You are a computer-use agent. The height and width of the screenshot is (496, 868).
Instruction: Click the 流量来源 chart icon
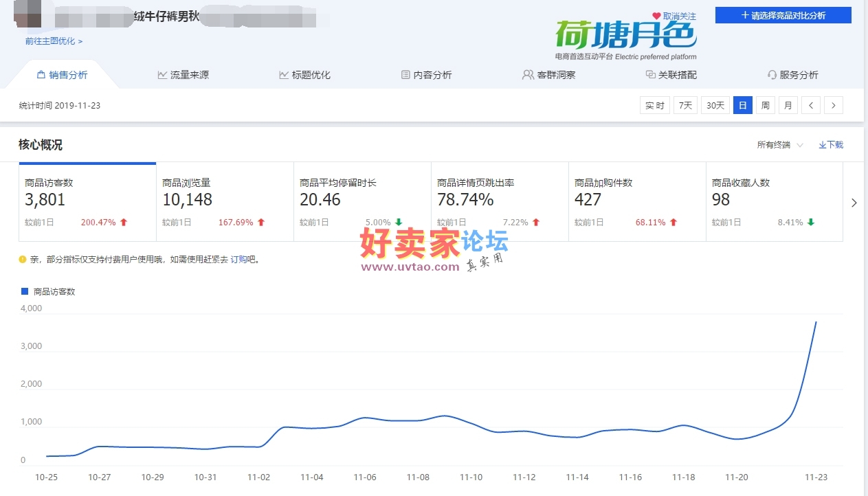(x=162, y=75)
